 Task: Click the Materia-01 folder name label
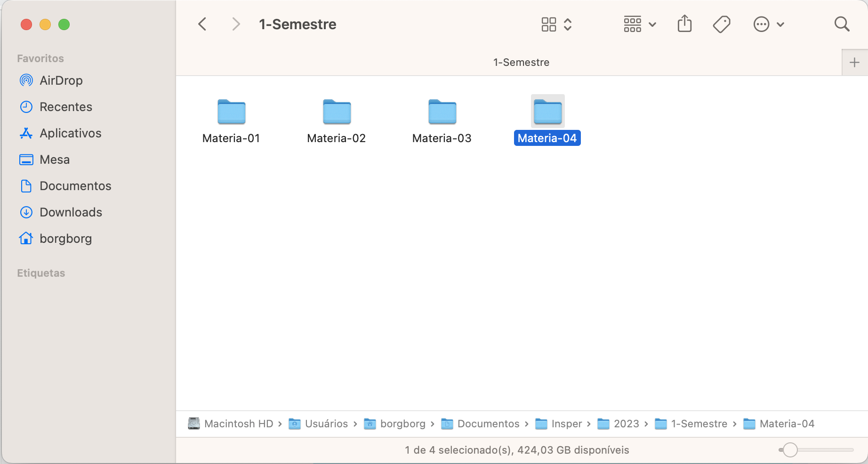231,138
